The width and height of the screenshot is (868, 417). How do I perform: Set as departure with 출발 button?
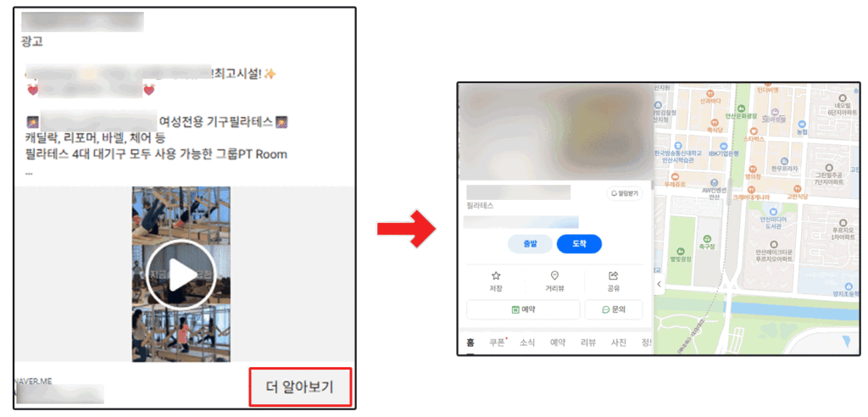click(530, 243)
